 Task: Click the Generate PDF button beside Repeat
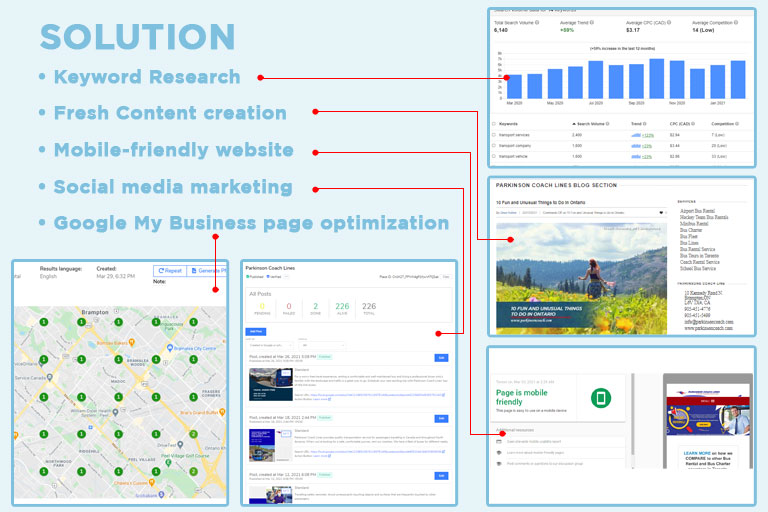tap(207, 270)
